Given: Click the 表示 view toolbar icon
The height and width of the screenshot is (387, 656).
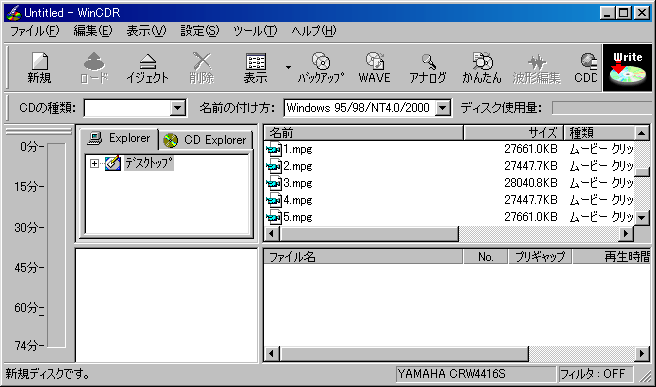Looking at the screenshot, I should [255, 68].
